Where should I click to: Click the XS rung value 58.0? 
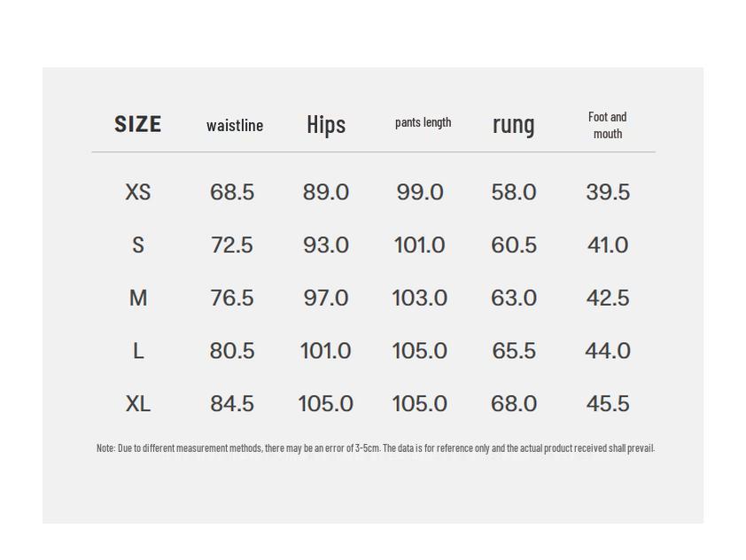[x=514, y=192]
